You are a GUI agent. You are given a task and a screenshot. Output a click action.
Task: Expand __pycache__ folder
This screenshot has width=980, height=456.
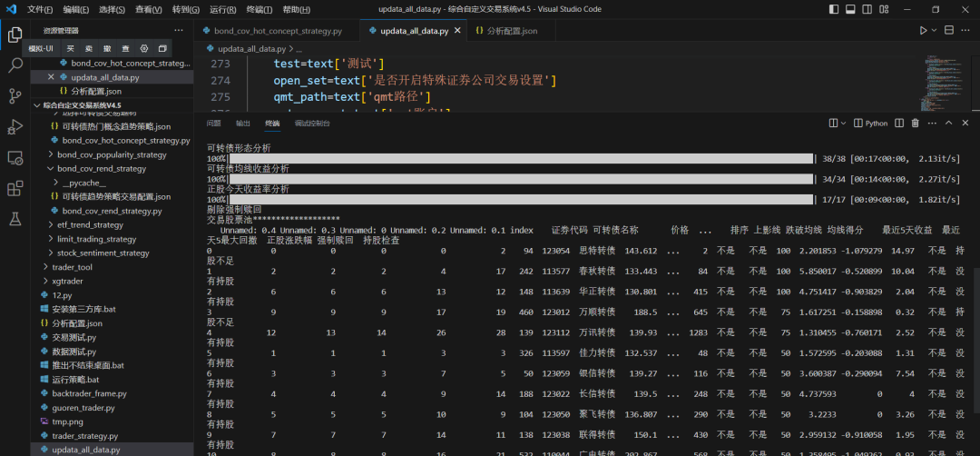(83, 183)
